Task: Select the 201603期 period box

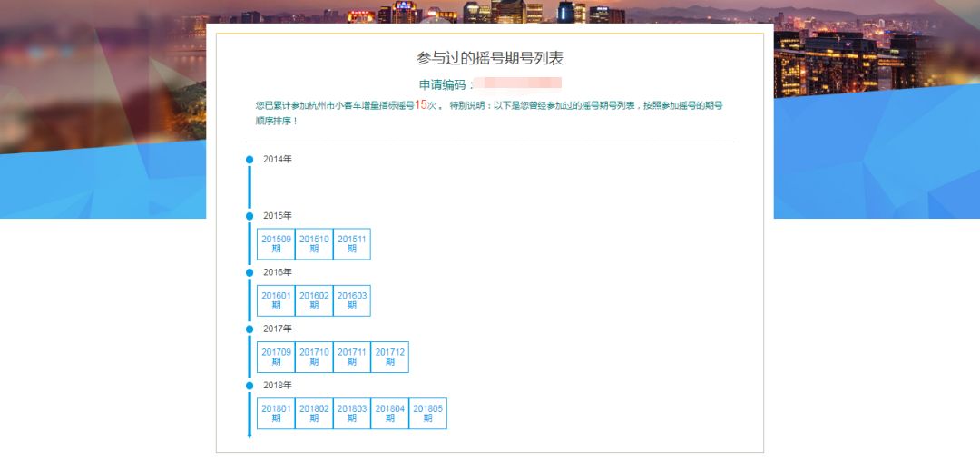Action: [x=352, y=300]
